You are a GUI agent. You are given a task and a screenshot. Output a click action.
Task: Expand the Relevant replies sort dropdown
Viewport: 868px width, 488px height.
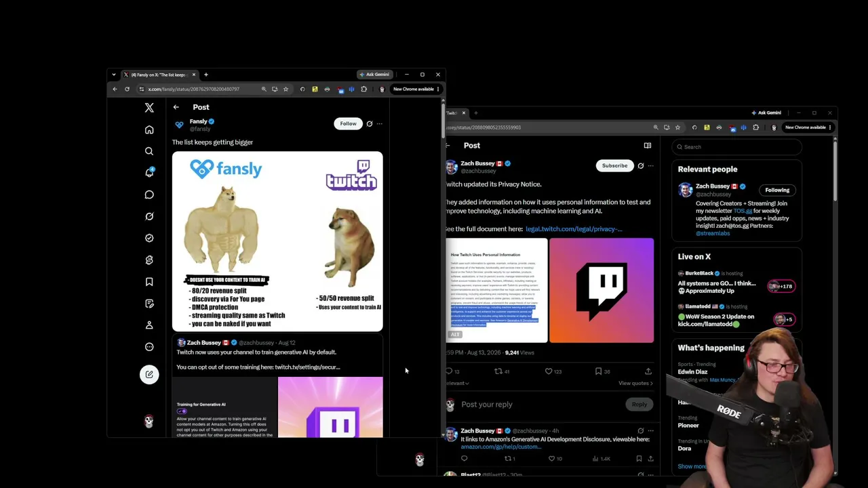tap(458, 384)
